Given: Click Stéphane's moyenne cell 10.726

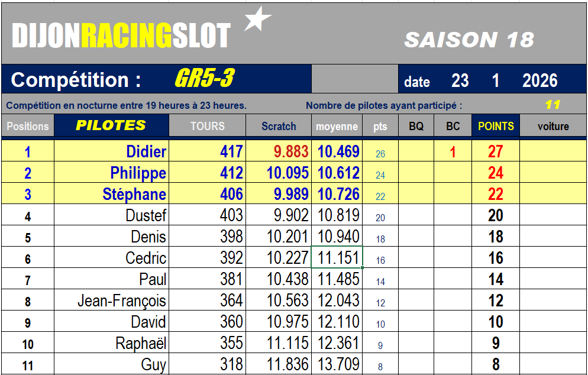Looking at the screenshot, I should click(x=338, y=195).
